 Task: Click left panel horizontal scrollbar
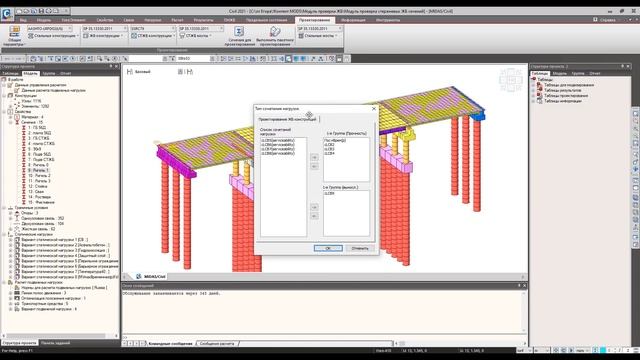click(59, 336)
